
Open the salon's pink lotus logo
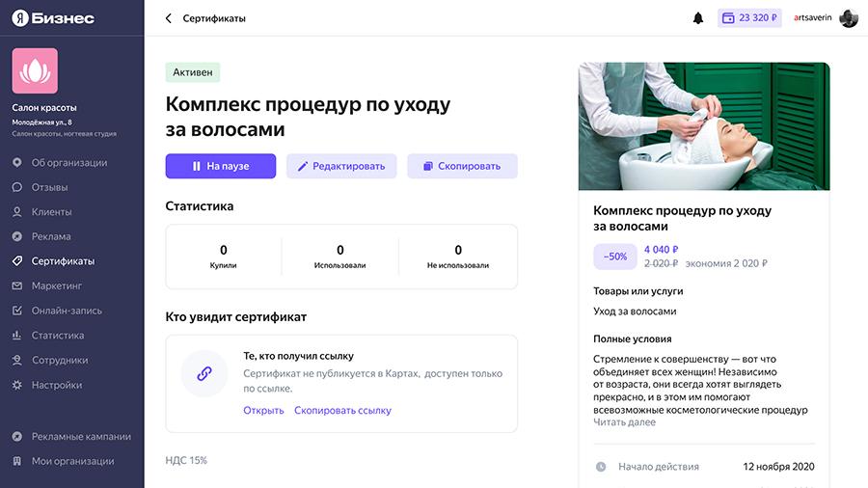[x=35, y=71]
